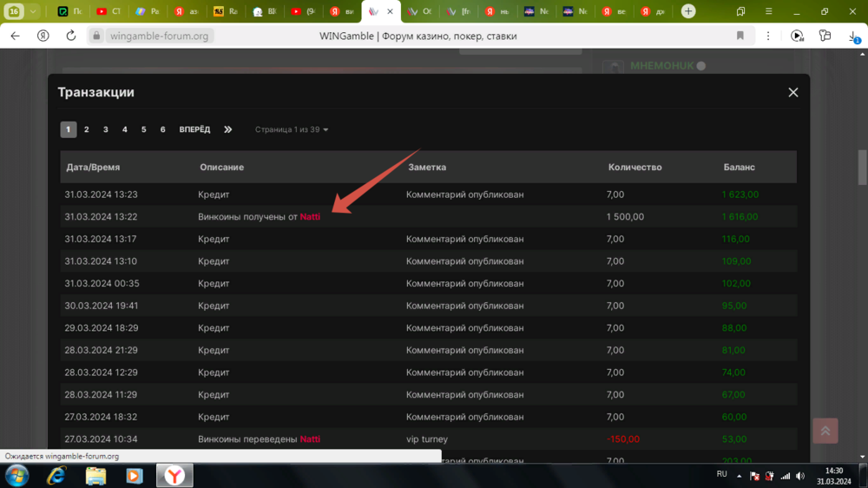Open a new browser tab with plus

click(688, 11)
